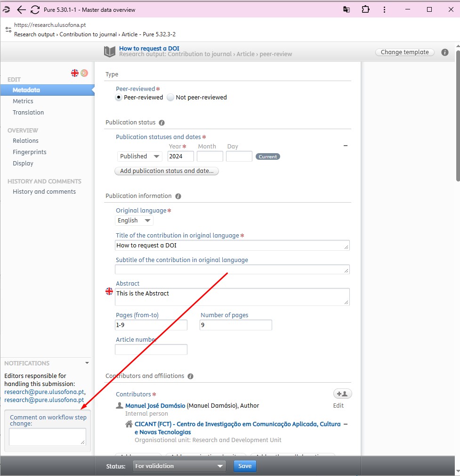This screenshot has width=460, height=476.
Task: Open the Published status dropdown
Action: click(x=139, y=156)
